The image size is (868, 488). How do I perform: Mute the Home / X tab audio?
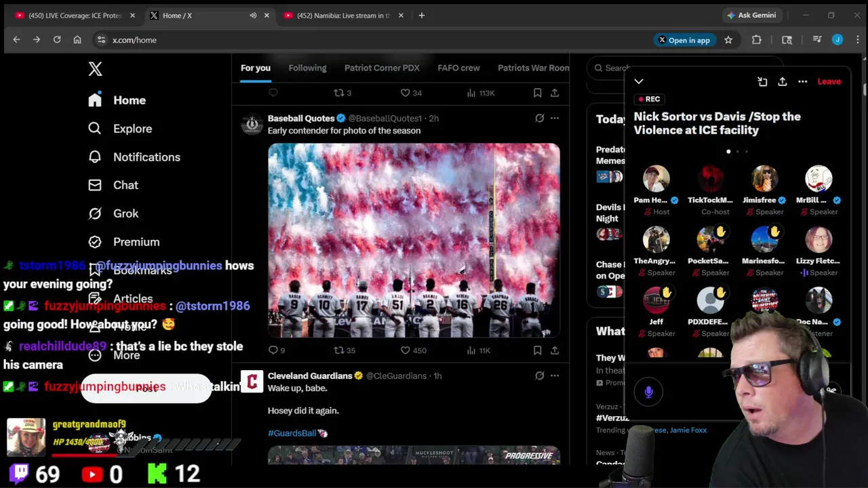(x=253, y=15)
